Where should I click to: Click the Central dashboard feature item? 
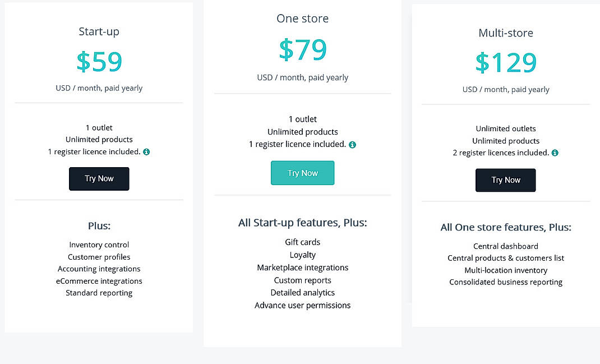pyautogui.click(x=505, y=246)
